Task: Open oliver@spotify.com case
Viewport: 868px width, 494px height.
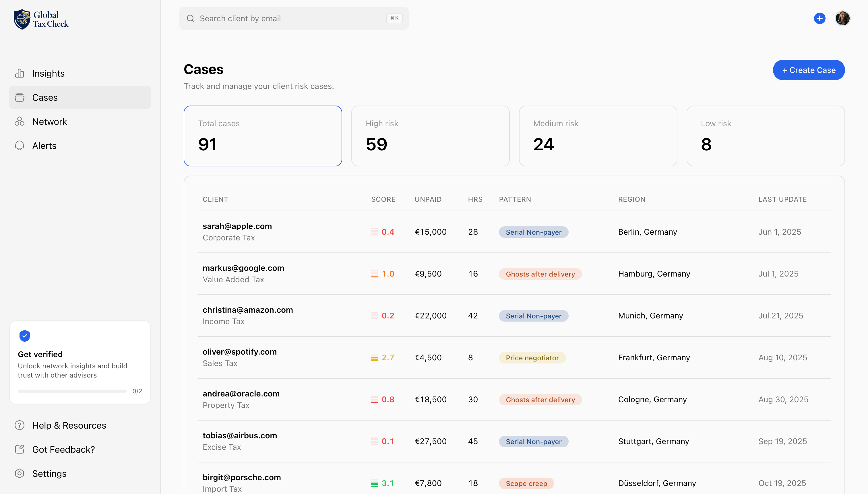Action: pyautogui.click(x=514, y=358)
